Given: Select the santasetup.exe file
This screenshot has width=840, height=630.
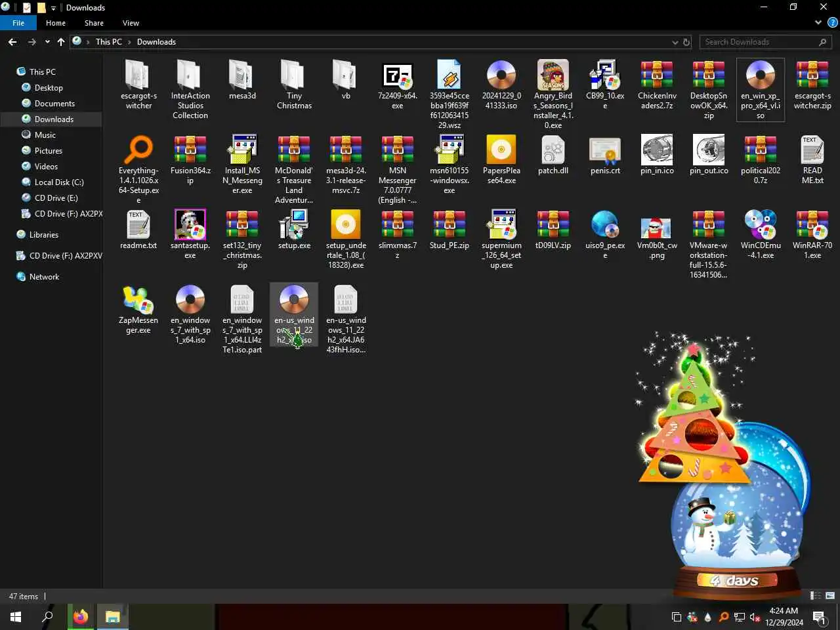Looking at the screenshot, I should (x=190, y=234).
